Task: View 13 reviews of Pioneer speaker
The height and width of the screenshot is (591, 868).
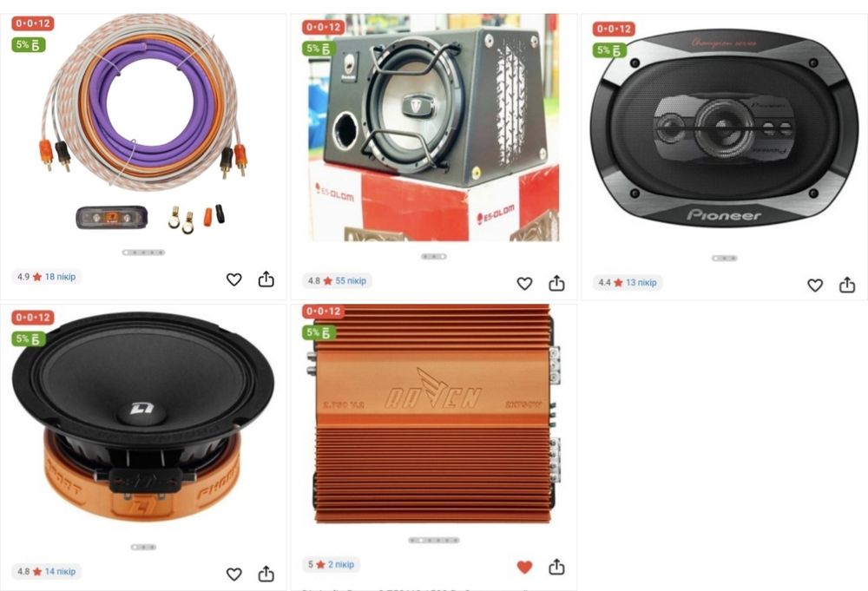Action: (x=641, y=282)
